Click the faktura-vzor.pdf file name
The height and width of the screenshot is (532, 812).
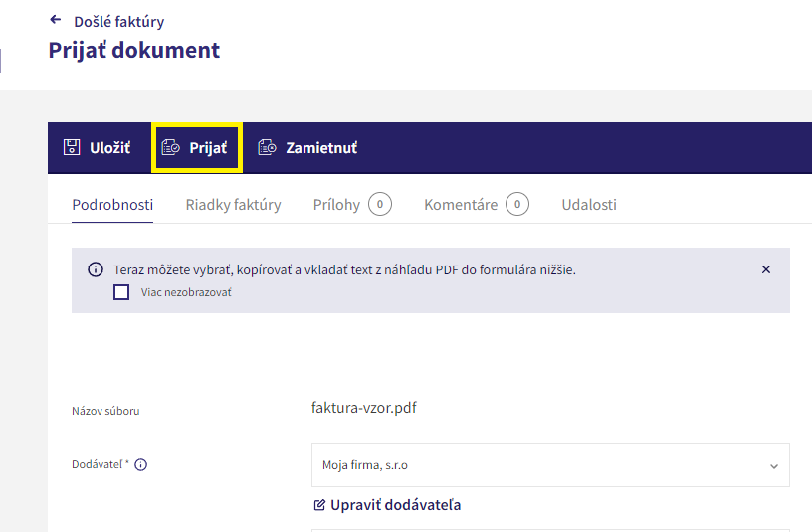click(364, 408)
